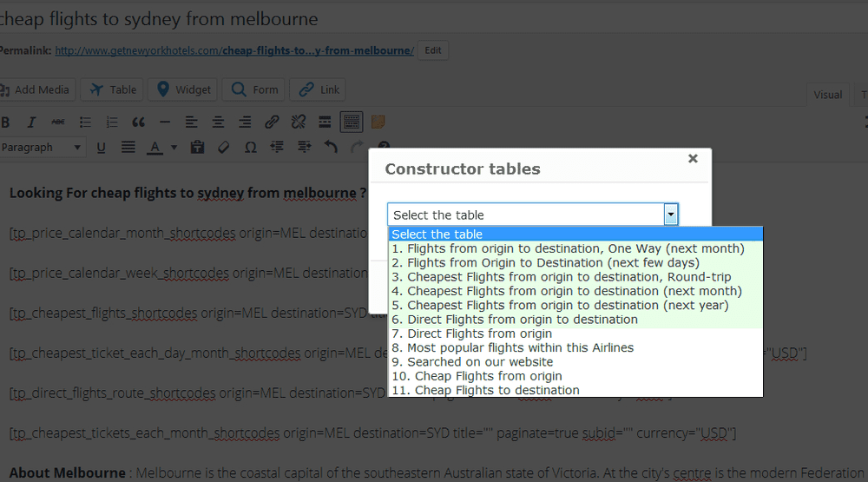Image resolution: width=868 pixels, height=482 pixels.
Task: Close the Constructor tables dialog
Action: (x=693, y=158)
